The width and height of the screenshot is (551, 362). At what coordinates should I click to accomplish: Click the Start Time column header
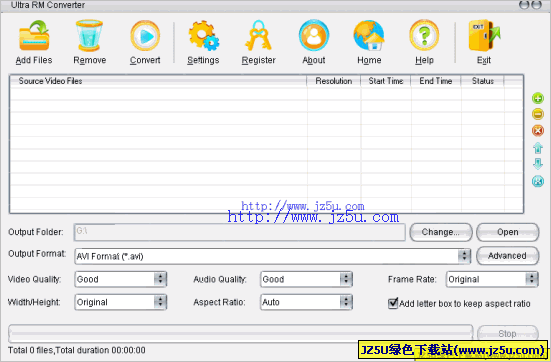click(386, 81)
